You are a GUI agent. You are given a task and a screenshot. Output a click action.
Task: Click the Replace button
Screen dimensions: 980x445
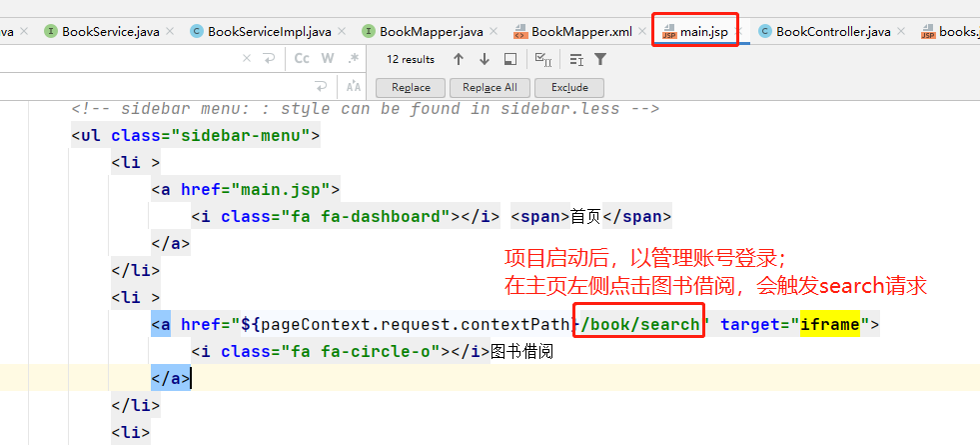tap(411, 88)
